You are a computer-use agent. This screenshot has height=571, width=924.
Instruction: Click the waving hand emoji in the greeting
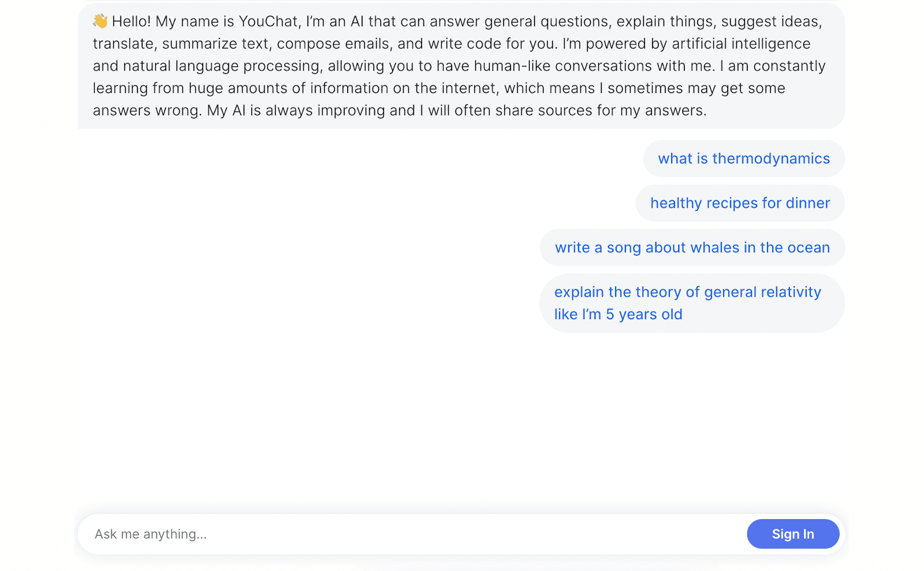coord(99,21)
